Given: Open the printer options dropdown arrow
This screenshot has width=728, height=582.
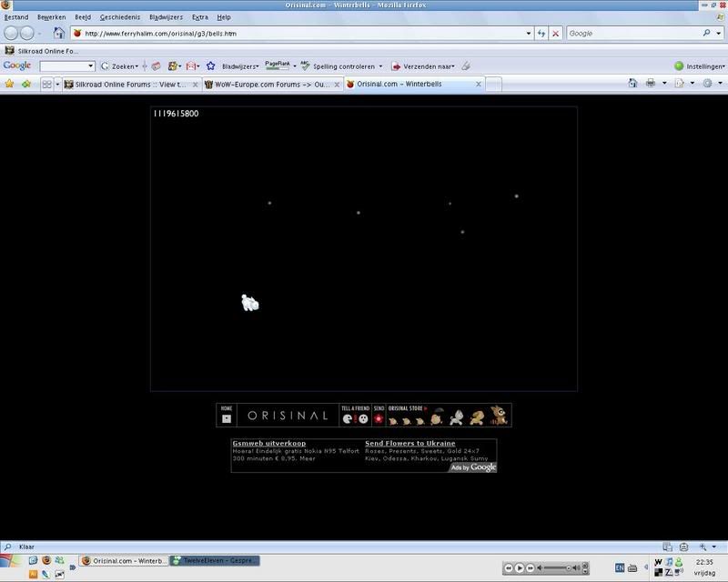Looking at the screenshot, I should pos(664,83).
